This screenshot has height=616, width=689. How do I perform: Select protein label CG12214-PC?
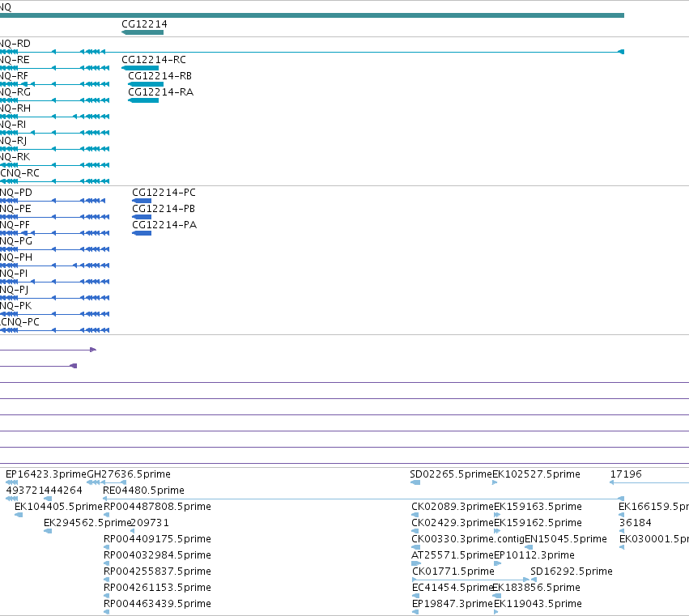(164, 193)
